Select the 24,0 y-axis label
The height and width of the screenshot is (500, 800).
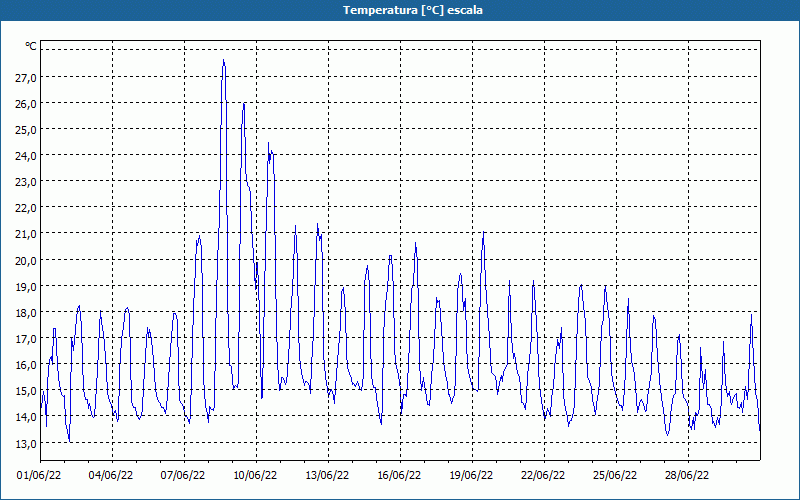pyautogui.click(x=26, y=156)
